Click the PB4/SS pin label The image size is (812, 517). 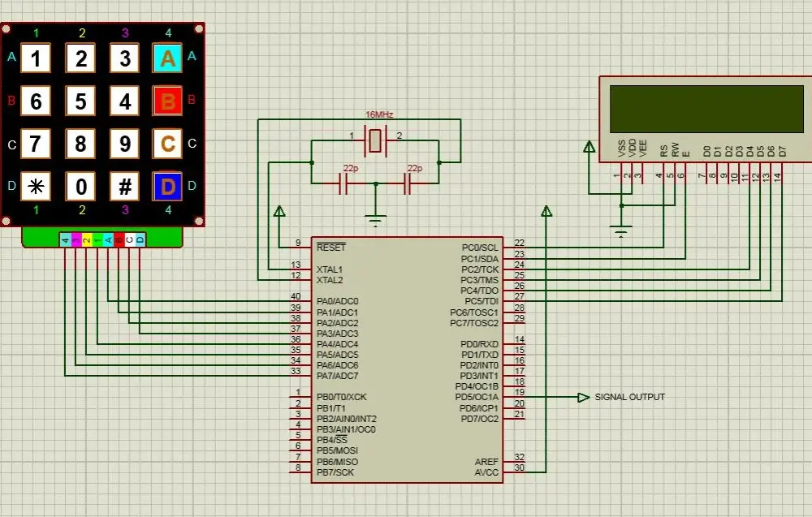[x=332, y=440]
